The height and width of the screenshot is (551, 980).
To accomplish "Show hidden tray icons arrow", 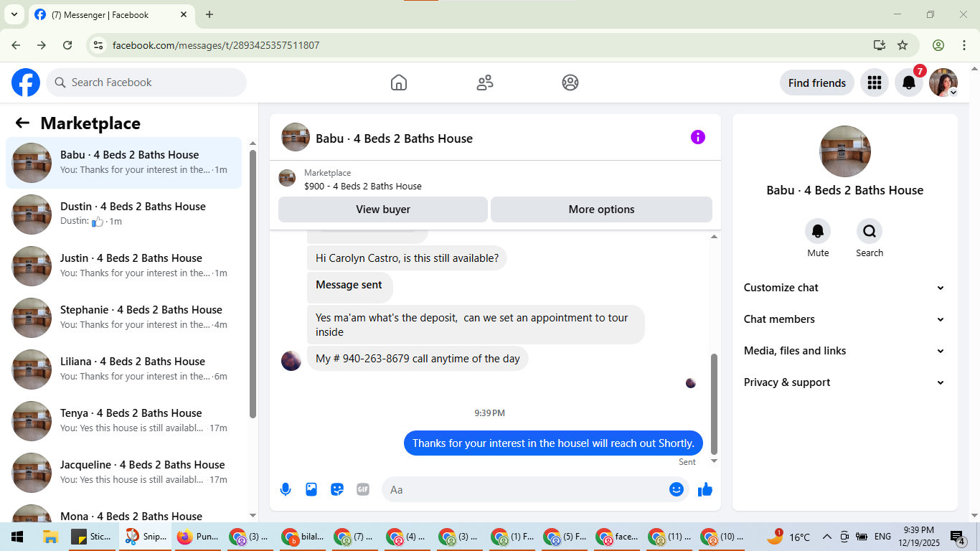I will point(826,537).
